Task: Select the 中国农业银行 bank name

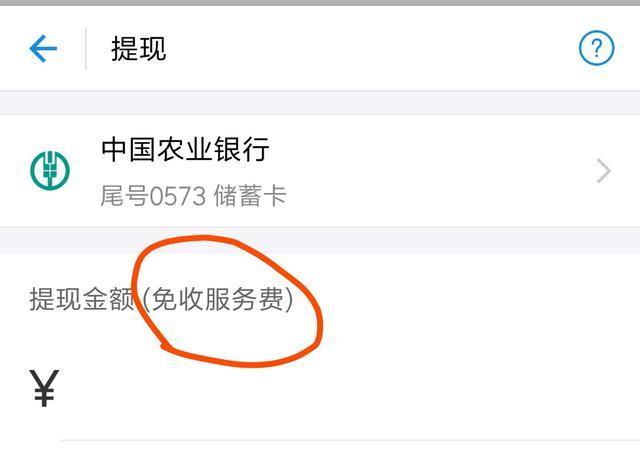Action: (185, 149)
